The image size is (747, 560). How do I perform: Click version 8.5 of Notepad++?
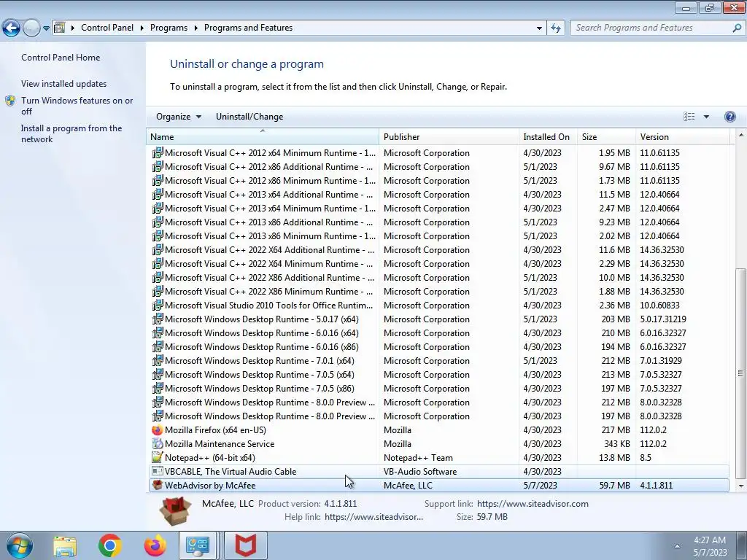[646, 458]
